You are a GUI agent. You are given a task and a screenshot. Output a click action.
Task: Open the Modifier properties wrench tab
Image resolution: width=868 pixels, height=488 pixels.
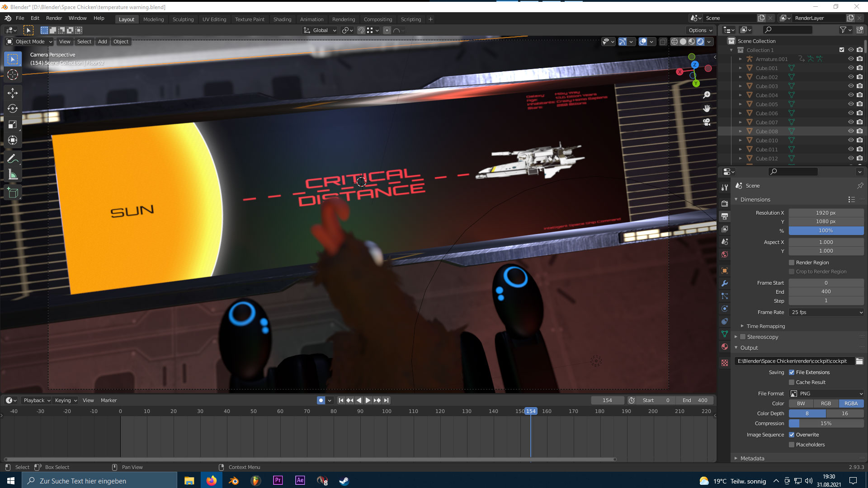725,283
